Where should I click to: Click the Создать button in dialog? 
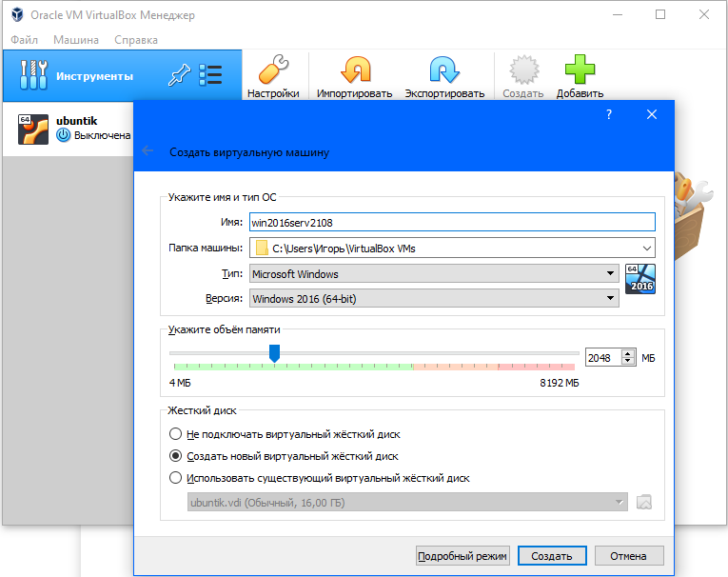[x=552, y=556]
